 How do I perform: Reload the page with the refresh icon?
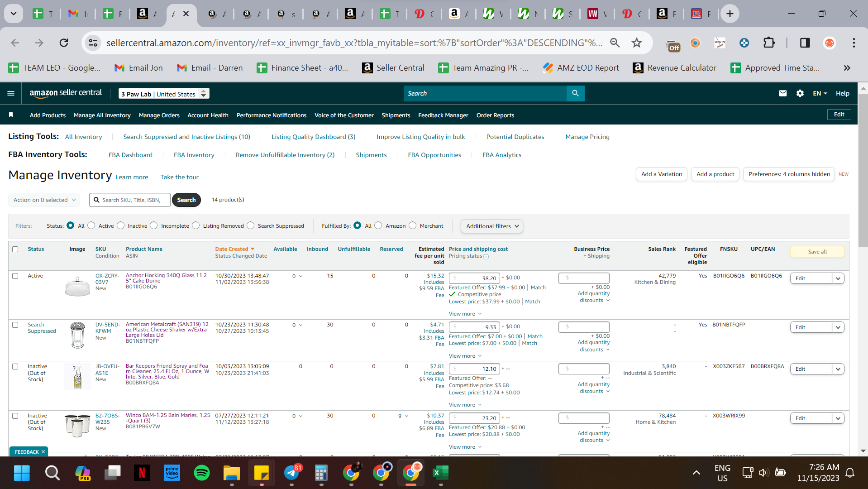[64, 43]
